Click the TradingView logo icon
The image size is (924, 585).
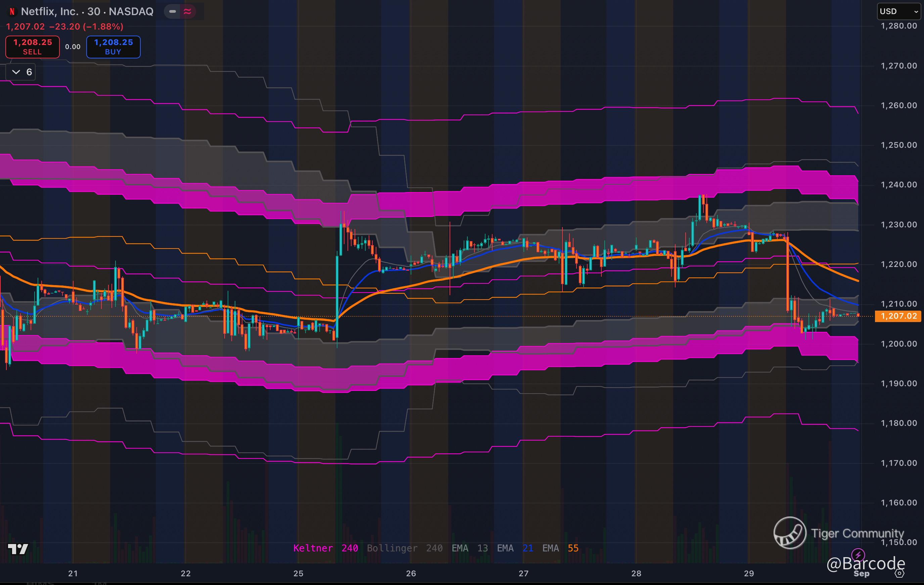(18, 549)
